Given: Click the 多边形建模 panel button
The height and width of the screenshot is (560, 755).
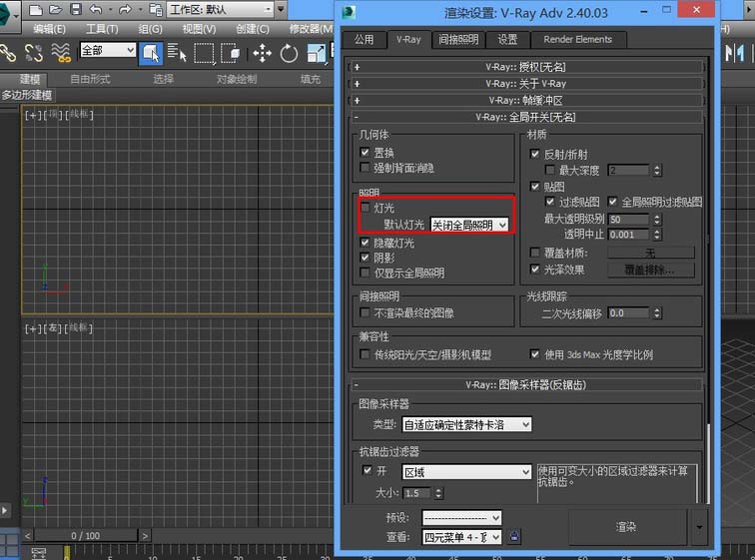Looking at the screenshot, I should [x=27, y=95].
